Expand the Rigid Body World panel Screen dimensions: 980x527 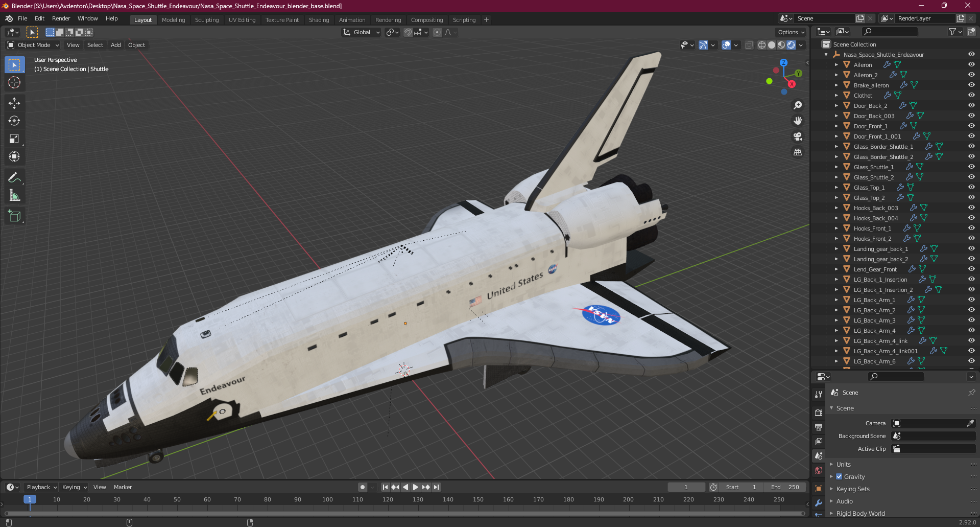point(861,513)
